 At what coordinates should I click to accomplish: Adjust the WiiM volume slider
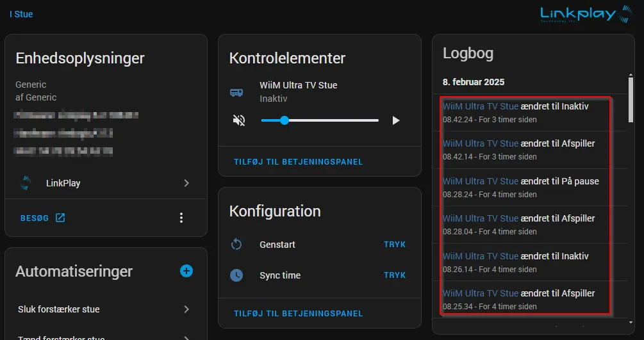(x=320, y=120)
